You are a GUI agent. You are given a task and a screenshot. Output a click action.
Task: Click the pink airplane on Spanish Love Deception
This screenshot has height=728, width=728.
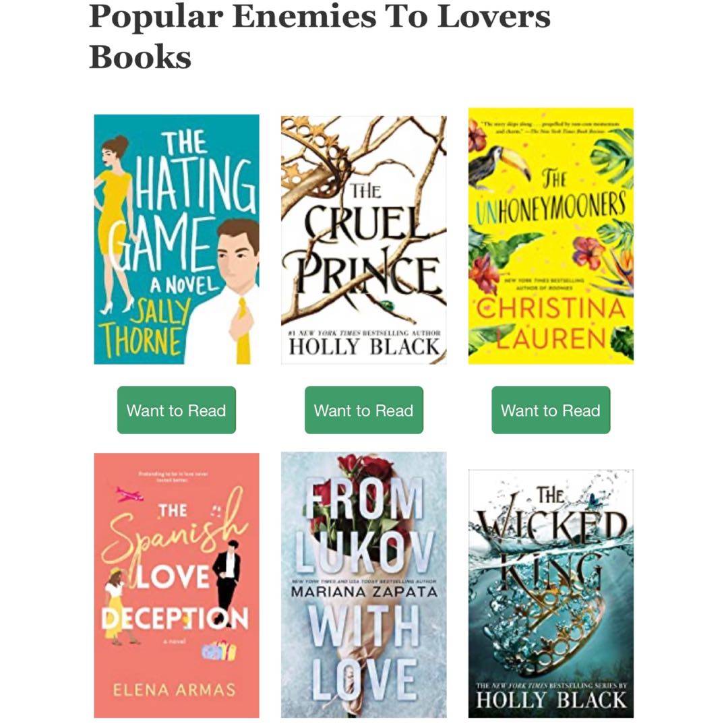[129, 494]
